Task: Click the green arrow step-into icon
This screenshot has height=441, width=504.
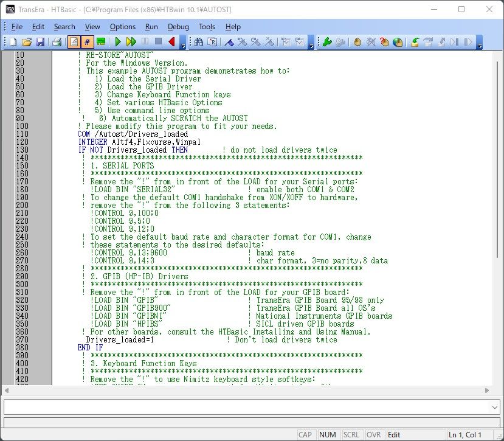Action: coord(414,42)
